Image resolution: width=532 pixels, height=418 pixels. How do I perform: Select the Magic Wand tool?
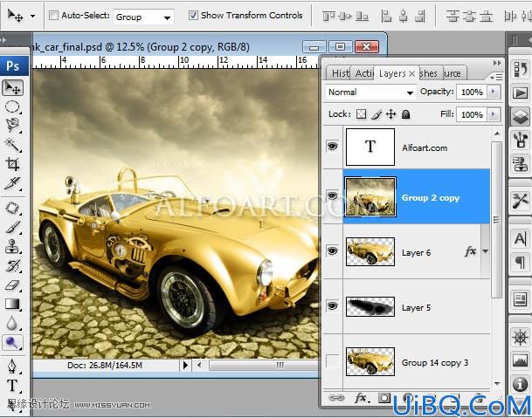[13, 145]
